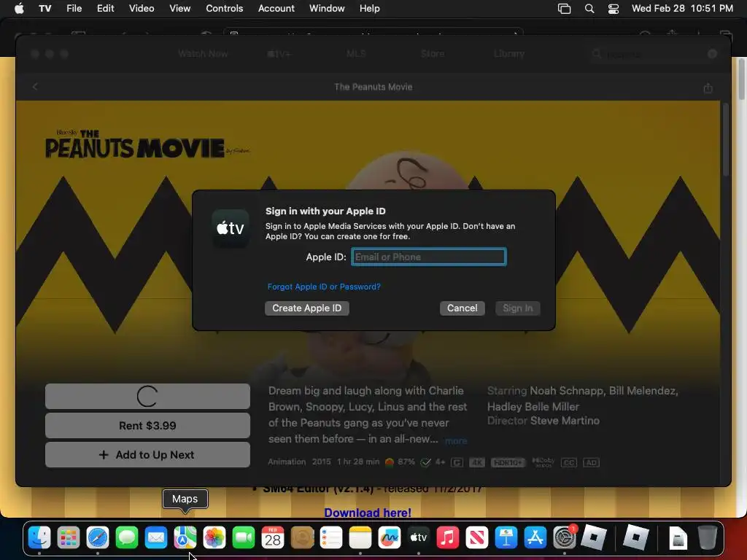Click the Safari page vertical scrollbar
The width and height of the screenshot is (747, 560).
pyautogui.click(x=742, y=79)
